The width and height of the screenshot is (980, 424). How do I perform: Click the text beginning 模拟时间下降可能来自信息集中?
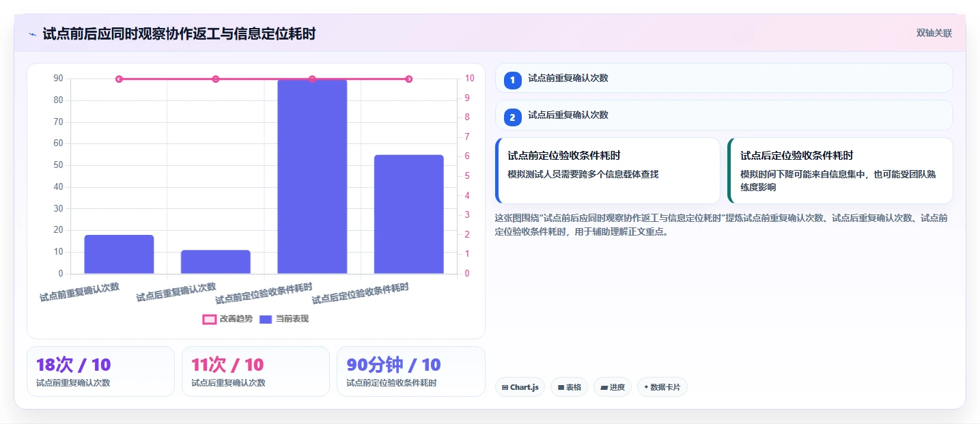pos(838,180)
